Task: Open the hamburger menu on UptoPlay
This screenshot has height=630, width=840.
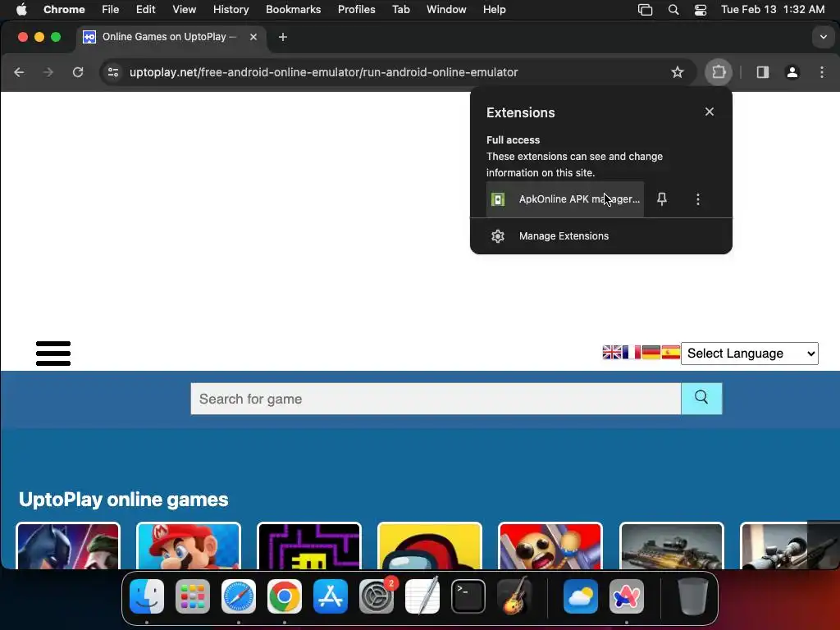Action: click(x=53, y=354)
